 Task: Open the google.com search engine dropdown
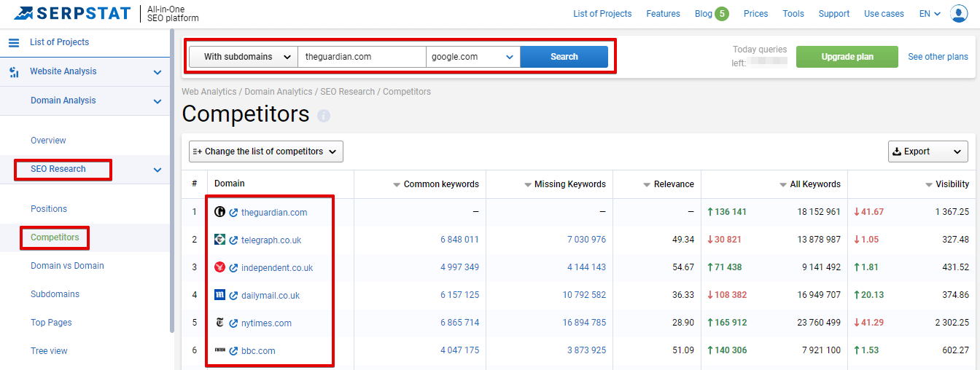coord(473,57)
